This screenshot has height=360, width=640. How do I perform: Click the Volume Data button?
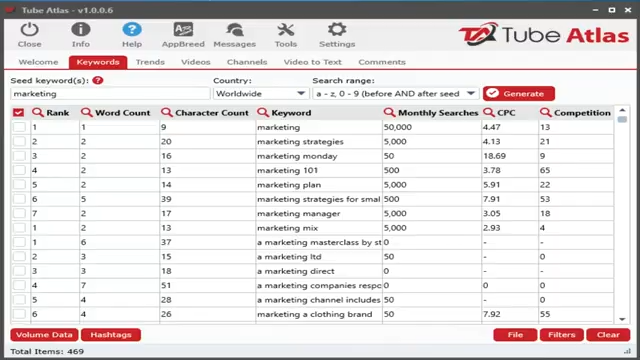44,335
